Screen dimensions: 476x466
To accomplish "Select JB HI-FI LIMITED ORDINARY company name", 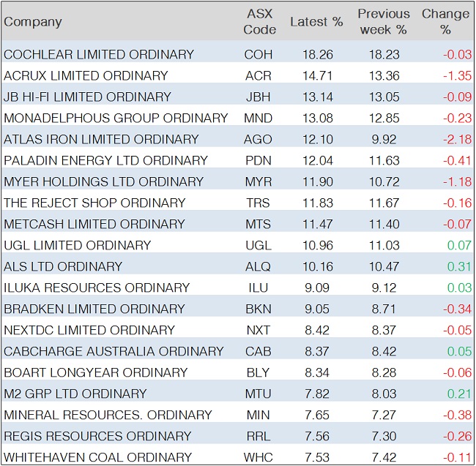I will tap(87, 97).
